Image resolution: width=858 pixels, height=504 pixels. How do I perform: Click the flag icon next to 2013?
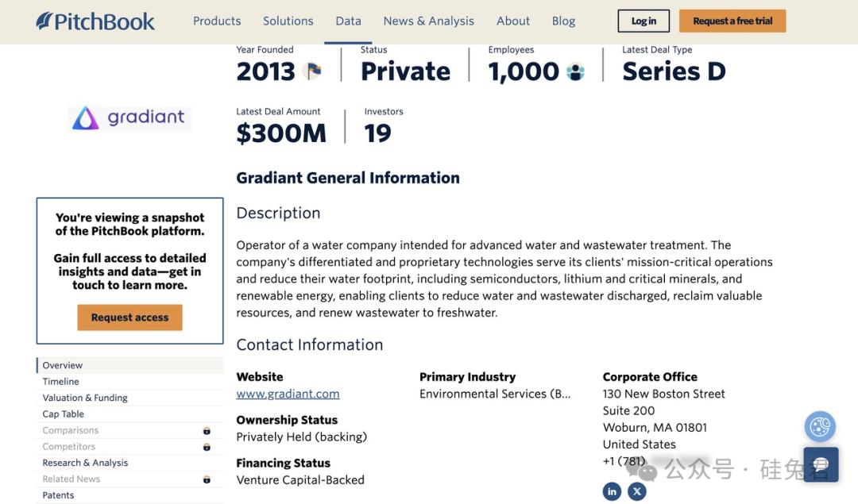click(x=313, y=71)
